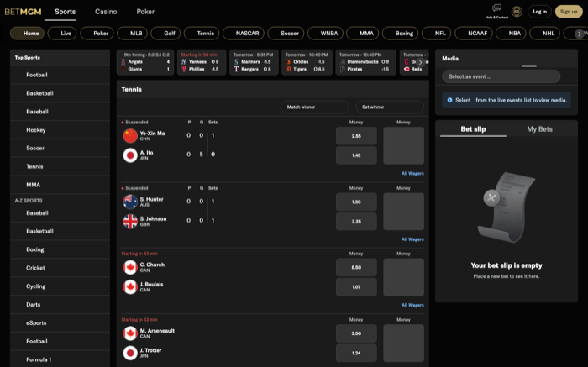
Task: Click the Canada flag next to C. Church
Action: [x=130, y=267]
